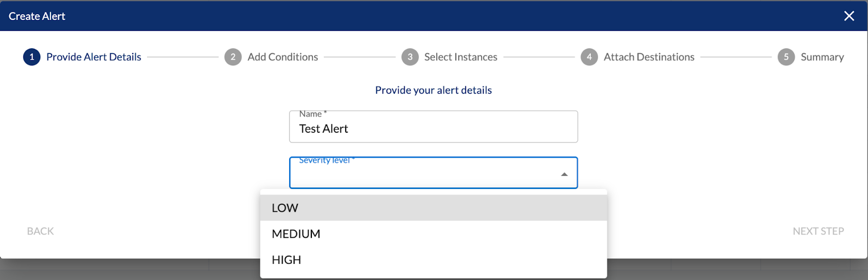
Task: Click into the Name input field
Action: [x=433, y=127]
